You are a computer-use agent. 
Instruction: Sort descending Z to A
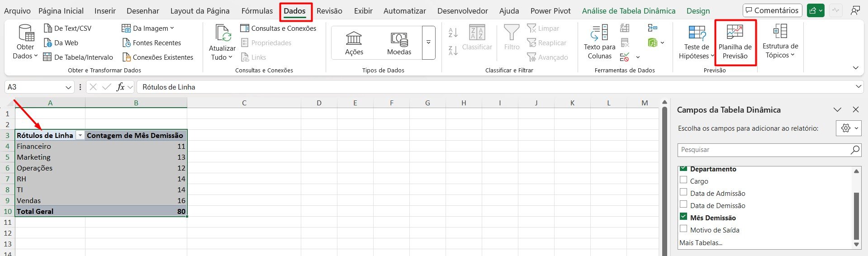pos(453,51)
